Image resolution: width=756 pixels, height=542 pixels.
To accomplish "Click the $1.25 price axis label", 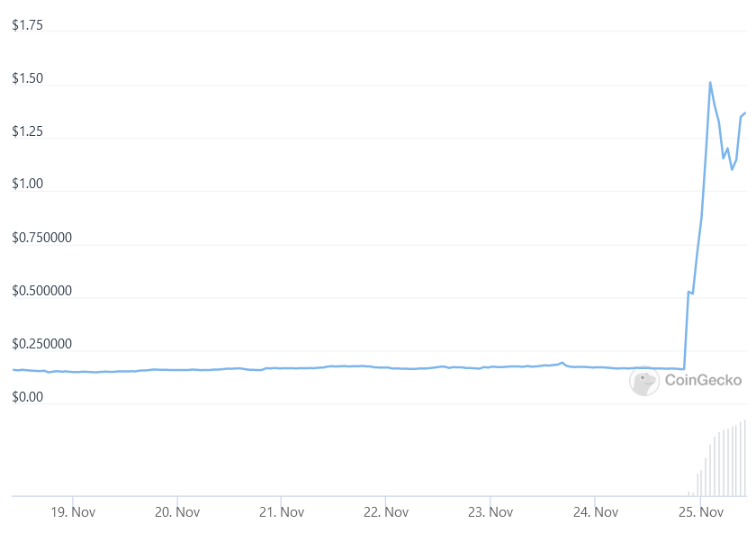I will [28, 131].
